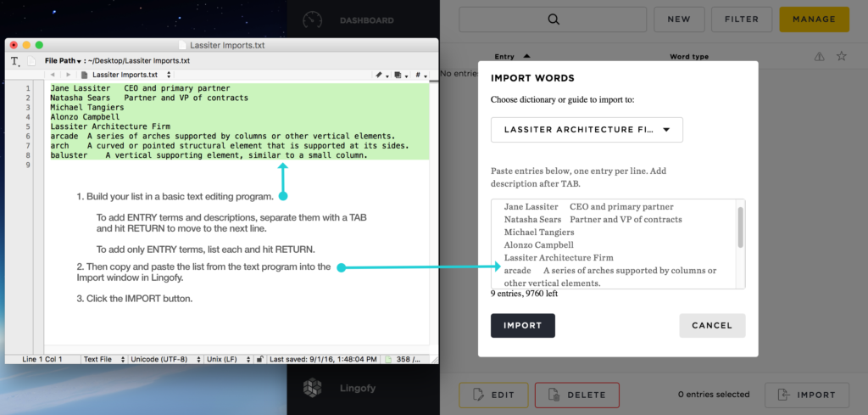Sort entries by the Entry column arrow
868x415 pixels.
point(526,56)
